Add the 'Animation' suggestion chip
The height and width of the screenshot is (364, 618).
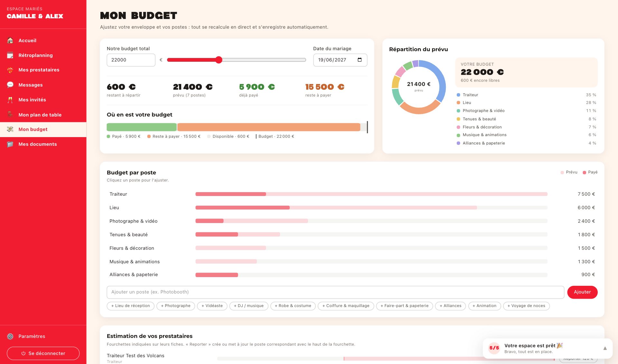[x=484, y=306]
